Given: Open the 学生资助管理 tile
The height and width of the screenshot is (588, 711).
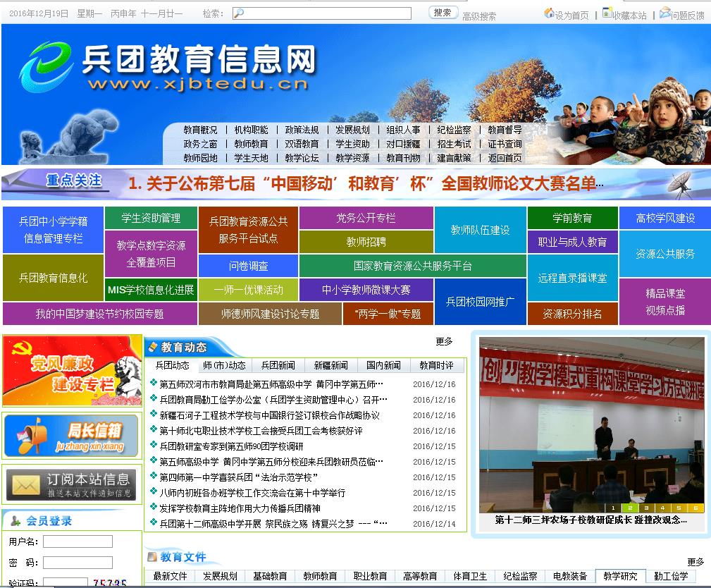Looking at the screenshot, I should (x=151, y=219).
